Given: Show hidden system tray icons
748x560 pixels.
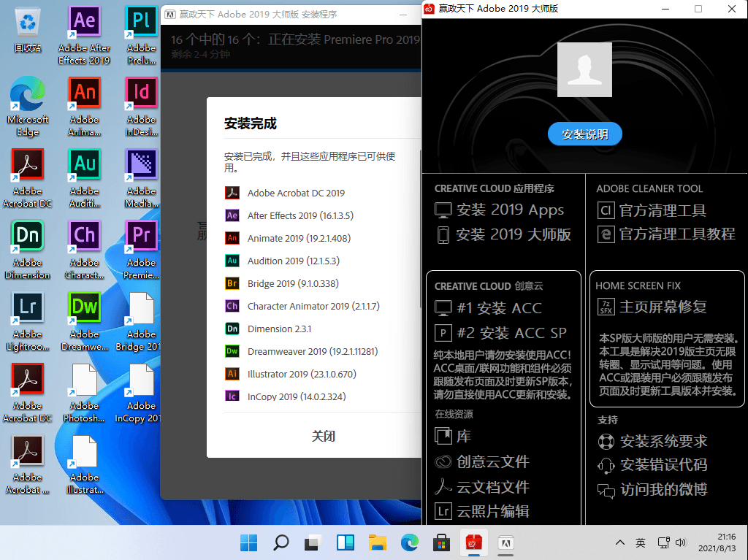Looking at the screenshot, I should pos(619,542).
